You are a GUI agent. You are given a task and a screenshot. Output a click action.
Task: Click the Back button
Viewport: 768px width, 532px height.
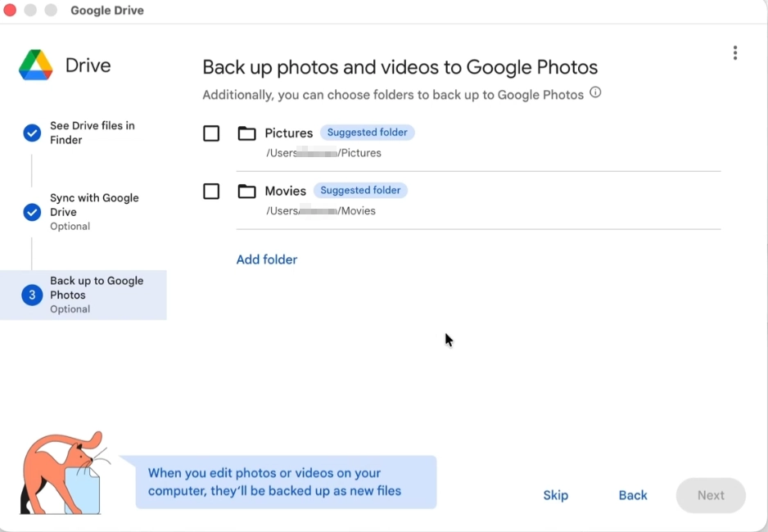tap(633, 495)
